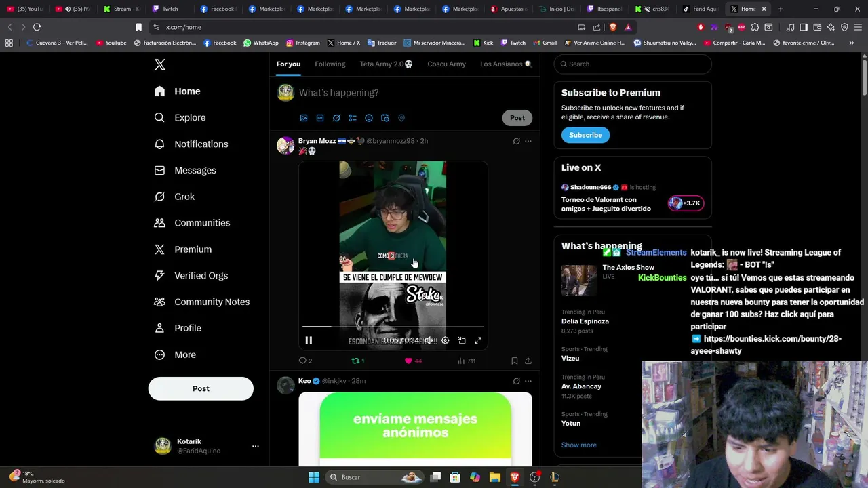
Task: Open emoji picker in composer
Action: click(x=369, y=118)
